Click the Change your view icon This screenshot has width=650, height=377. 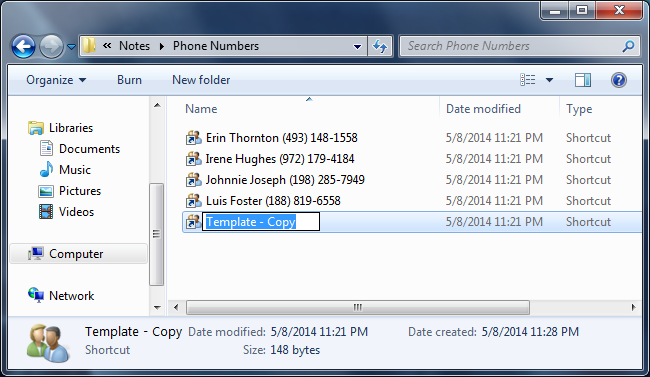tap(528, 80)
